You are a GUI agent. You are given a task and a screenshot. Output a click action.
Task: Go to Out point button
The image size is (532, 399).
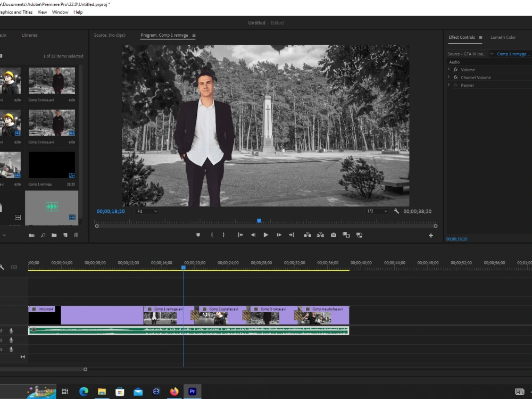tap(292, 235)
